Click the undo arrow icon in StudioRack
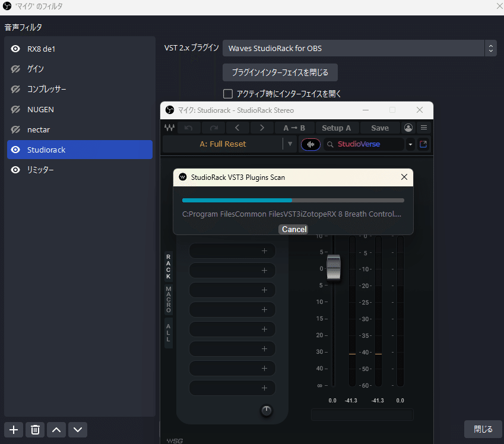Viewport: 504px width, 444px height. coord(189,127)
